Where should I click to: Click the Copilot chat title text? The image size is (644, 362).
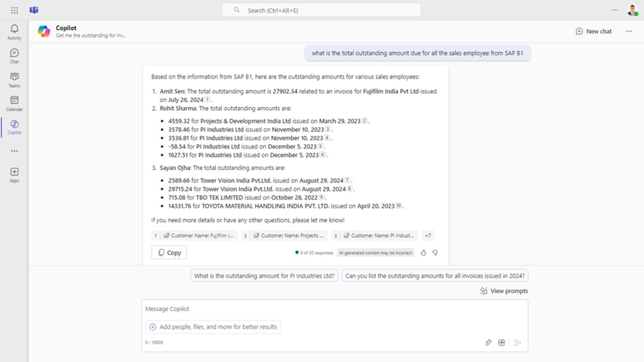pyautogui.click(x=66, y=28)
